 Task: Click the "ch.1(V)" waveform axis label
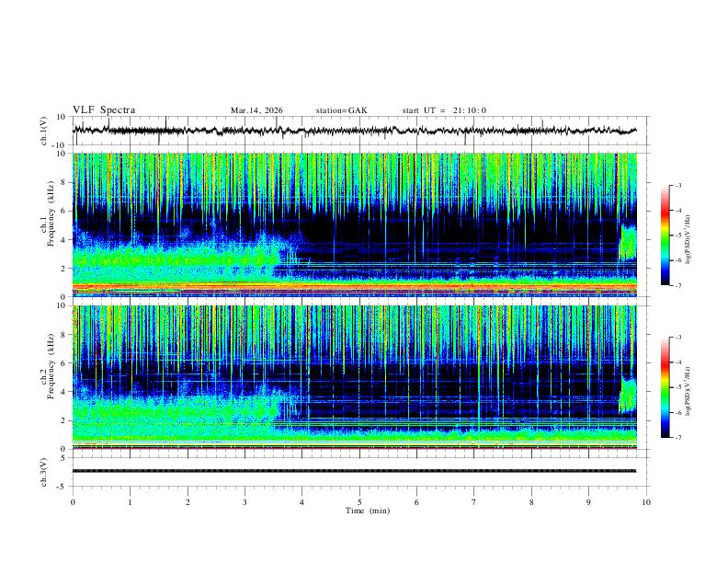coord(44,131)
